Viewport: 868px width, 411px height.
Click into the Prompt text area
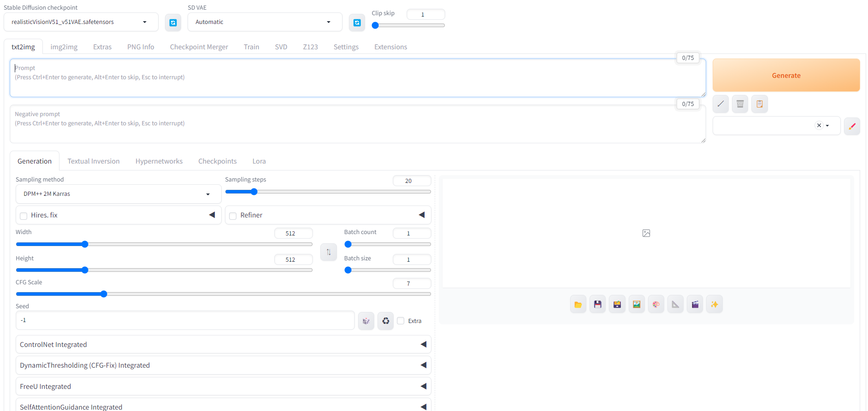click(x=358, y=78)
